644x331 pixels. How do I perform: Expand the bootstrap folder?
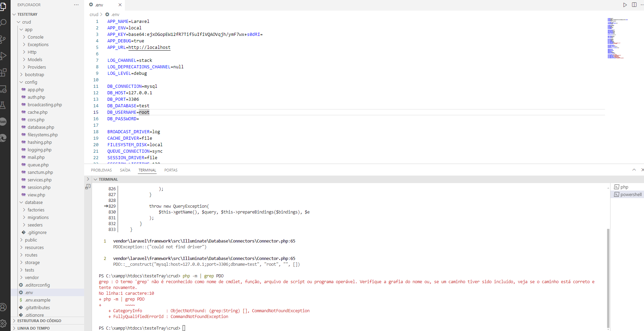coord(48,74)
